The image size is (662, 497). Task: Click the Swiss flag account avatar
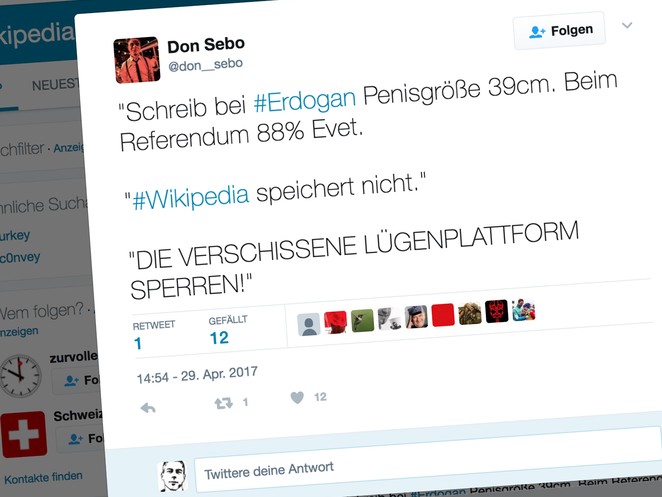(23, 435)
